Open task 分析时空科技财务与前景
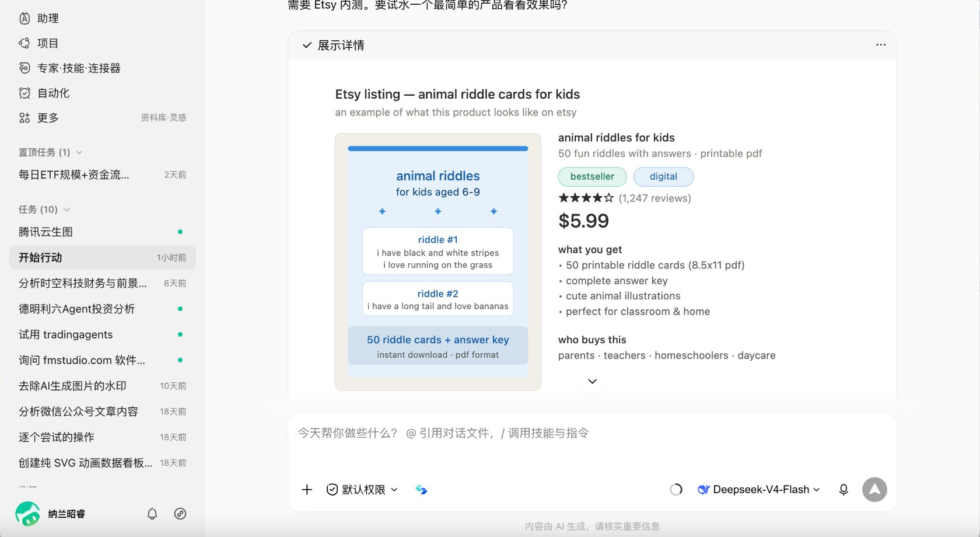This screenshot has width=980, height=537. (102, 283)
